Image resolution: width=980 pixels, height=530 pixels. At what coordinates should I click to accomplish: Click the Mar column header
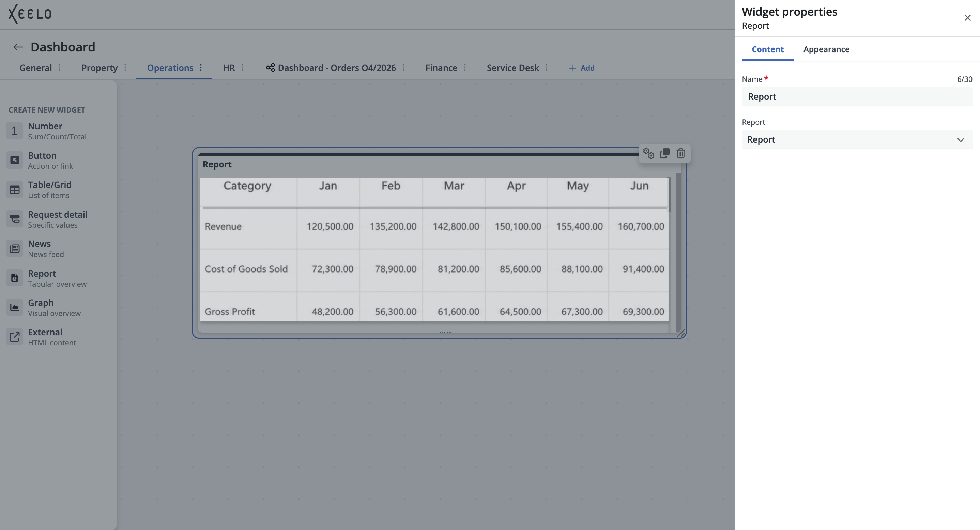(x=454, y=186)
